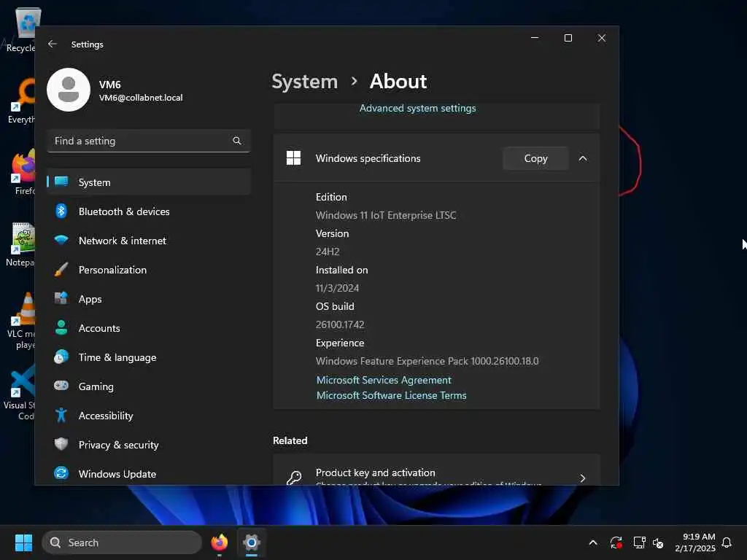
Task: Open the Accounts settings page
Action: [x=149, y=327]
